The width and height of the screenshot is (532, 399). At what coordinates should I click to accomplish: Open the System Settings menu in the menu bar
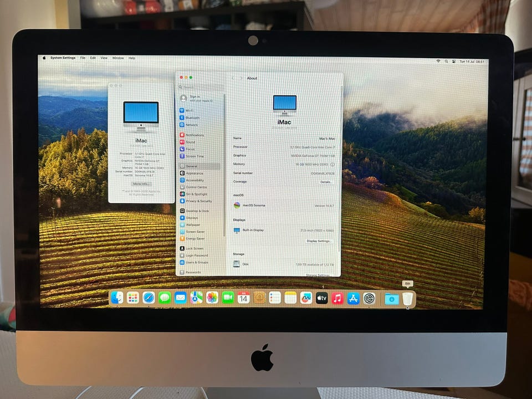[x=63, y=58]
